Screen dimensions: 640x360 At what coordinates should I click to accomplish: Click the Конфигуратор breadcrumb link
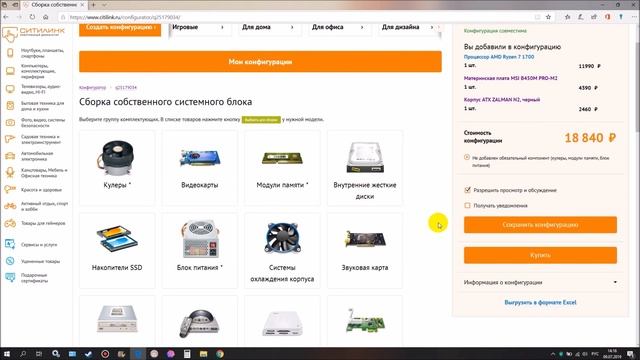[92, 87]
